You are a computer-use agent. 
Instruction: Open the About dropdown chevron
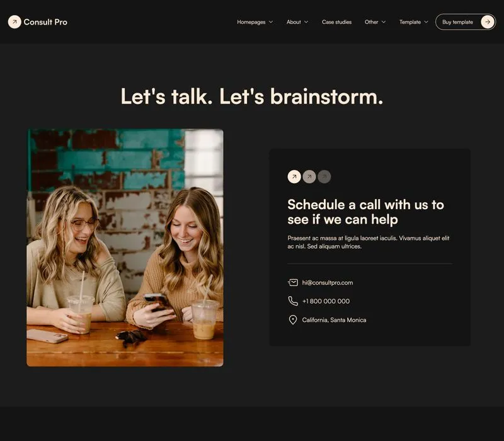pos(306,22)
